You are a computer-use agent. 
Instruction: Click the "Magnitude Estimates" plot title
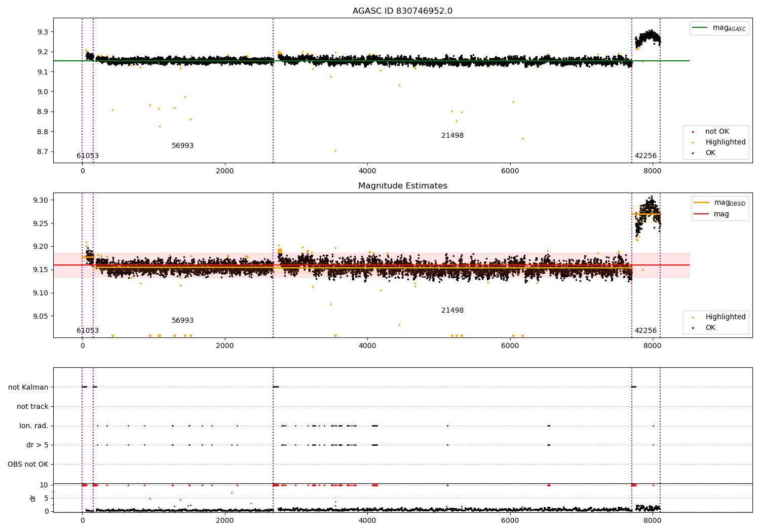click(x=402, y=186)
